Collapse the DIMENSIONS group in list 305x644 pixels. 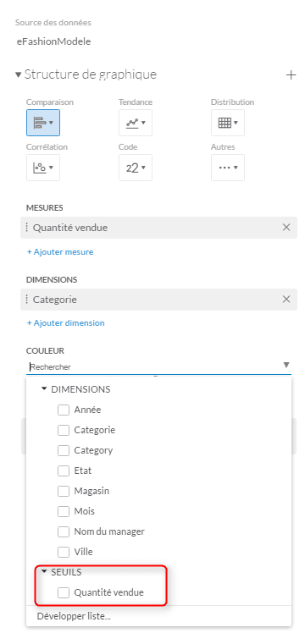(x=44, y=389)
